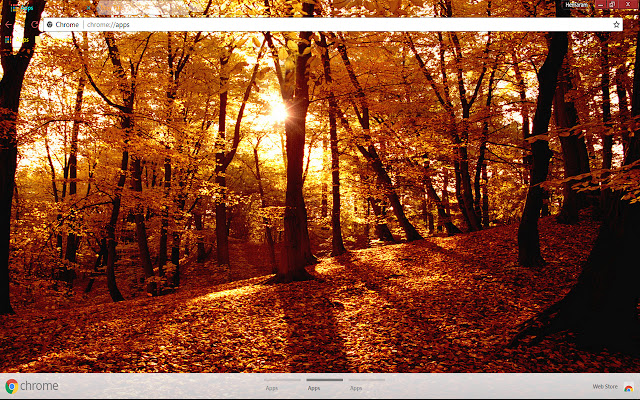This screenshot has height=400, width=640.
Task: Go back with the back arrow
Action: point(9,24)
